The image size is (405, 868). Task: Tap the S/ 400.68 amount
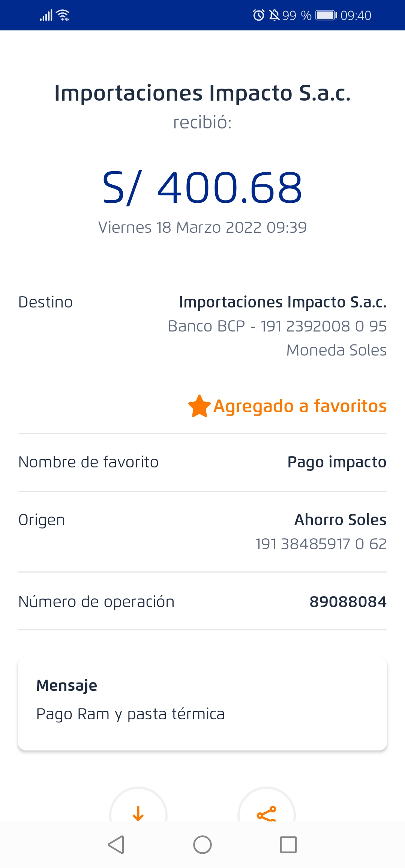(x=202, y=187)
